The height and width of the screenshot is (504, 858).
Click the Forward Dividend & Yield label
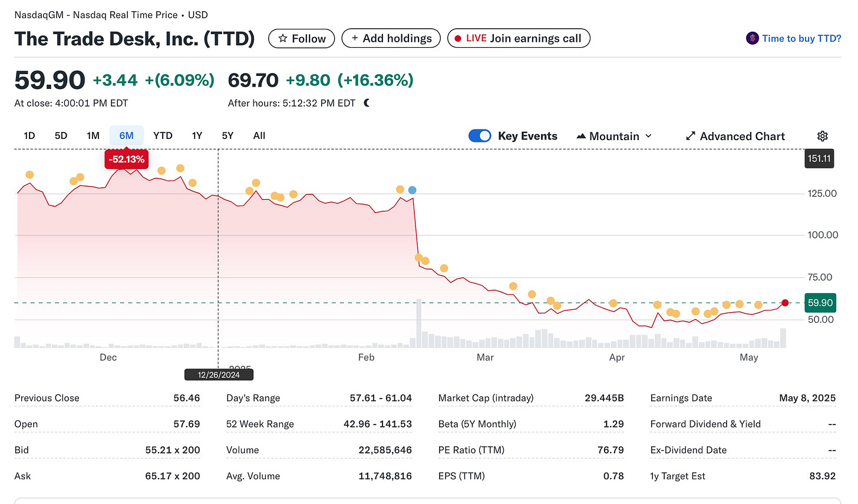click(705, 424)
